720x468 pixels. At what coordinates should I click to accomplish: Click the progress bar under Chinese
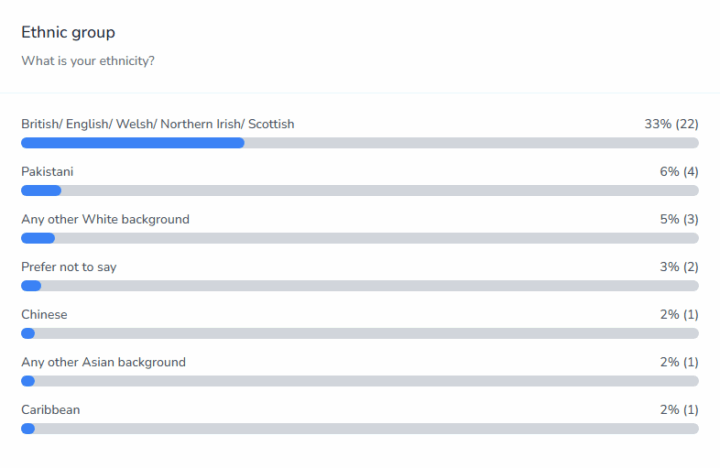point(360,333)
